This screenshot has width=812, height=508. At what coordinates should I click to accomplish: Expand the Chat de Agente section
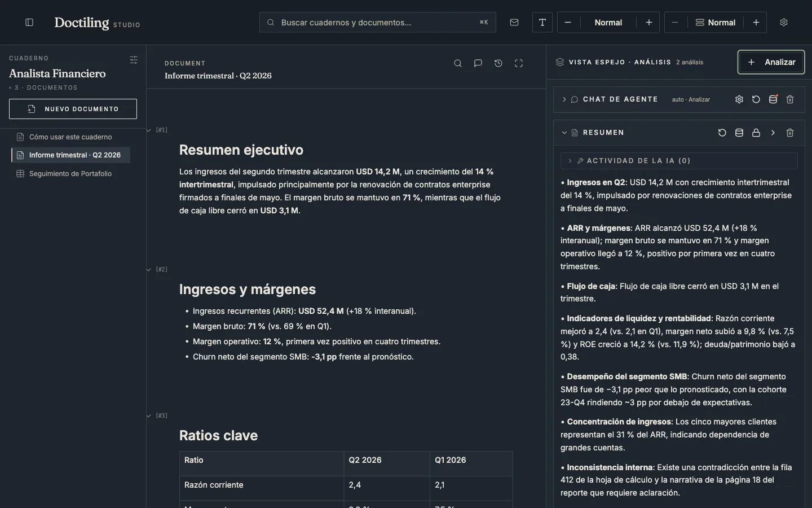point(564,99)
